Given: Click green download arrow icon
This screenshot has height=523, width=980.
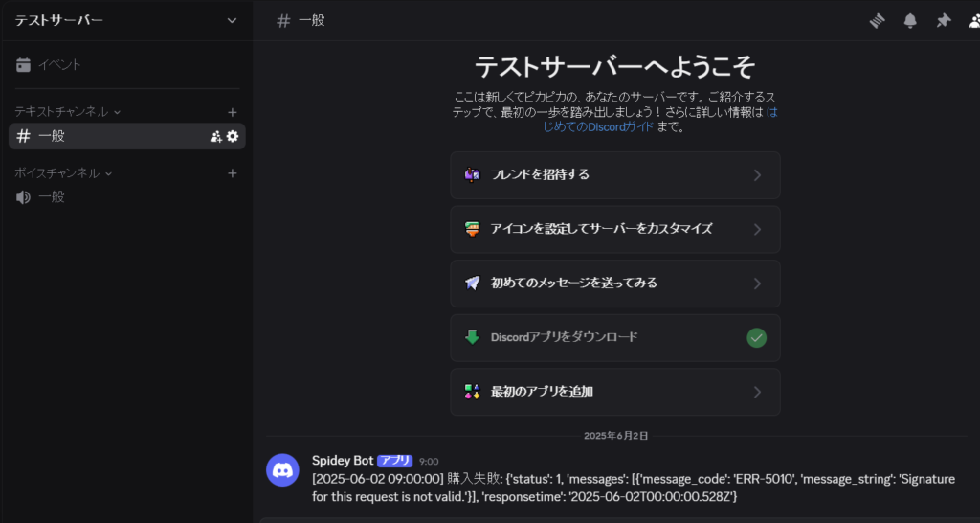Looking at the screenshot, I should pyautogui.click(x=473, y=338).
